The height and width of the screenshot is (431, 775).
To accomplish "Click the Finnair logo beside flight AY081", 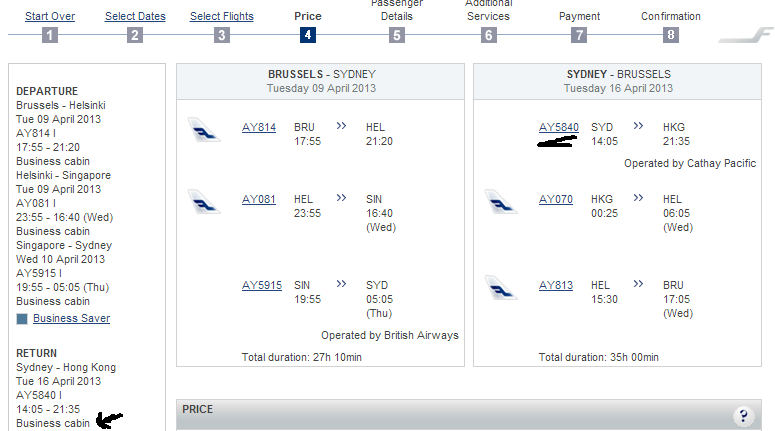I will tap(204, 201).
